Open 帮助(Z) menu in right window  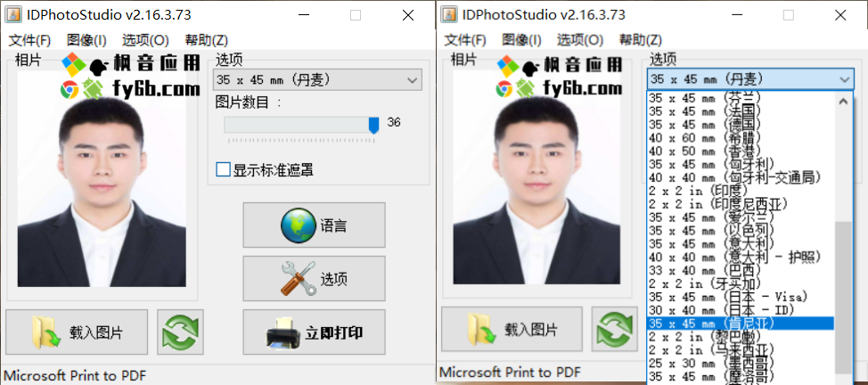(641, 40)
